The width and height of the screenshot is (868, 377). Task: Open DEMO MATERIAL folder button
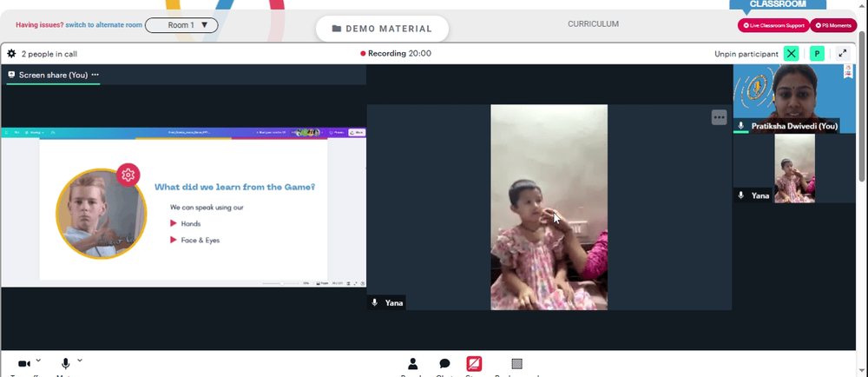tap(382, 29)
